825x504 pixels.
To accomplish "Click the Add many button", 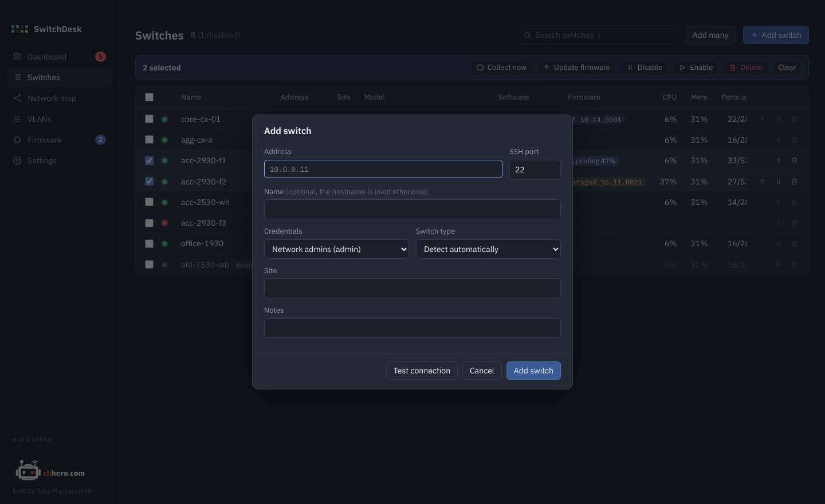I will [710, 35].
